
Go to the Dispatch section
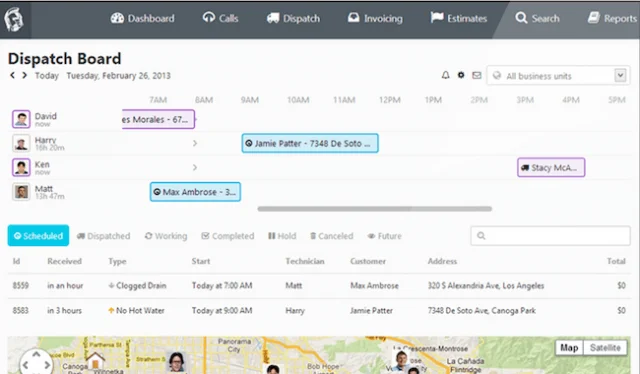click(293, 18)
